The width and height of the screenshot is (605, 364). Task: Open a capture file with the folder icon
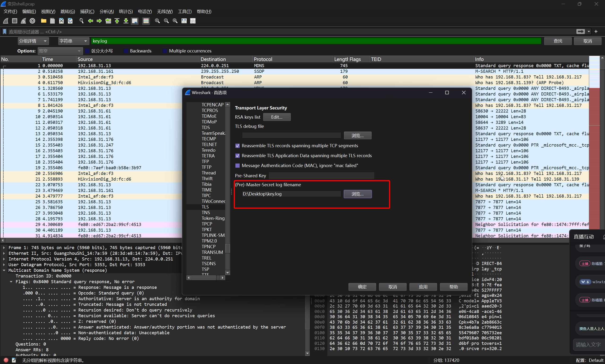(44, 21)
